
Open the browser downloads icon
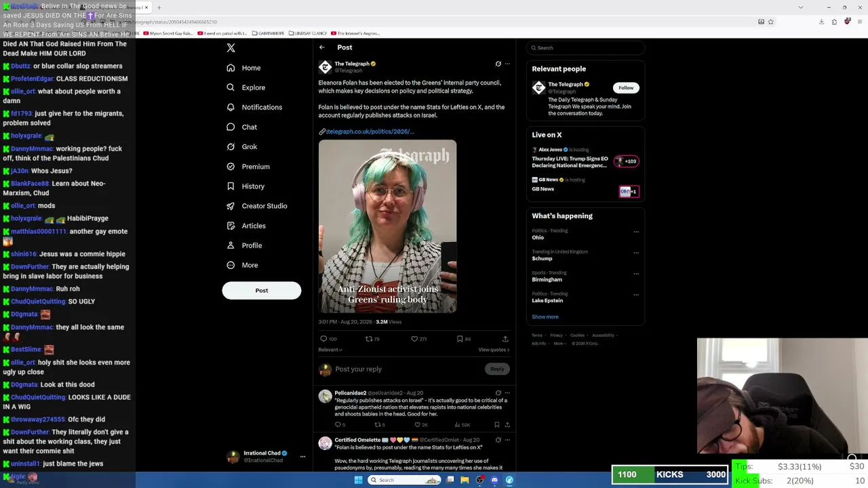[x=822, y=22]
